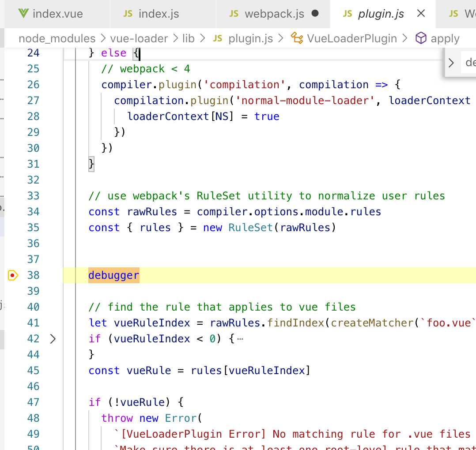Click vueRuleIndex declaration on line 41

coord(152,323)
